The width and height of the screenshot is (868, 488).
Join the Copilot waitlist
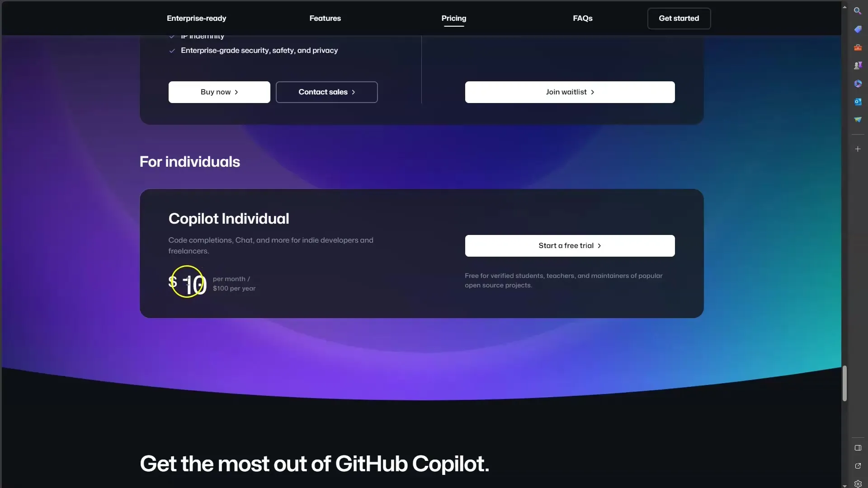click(x=570, y=92)
